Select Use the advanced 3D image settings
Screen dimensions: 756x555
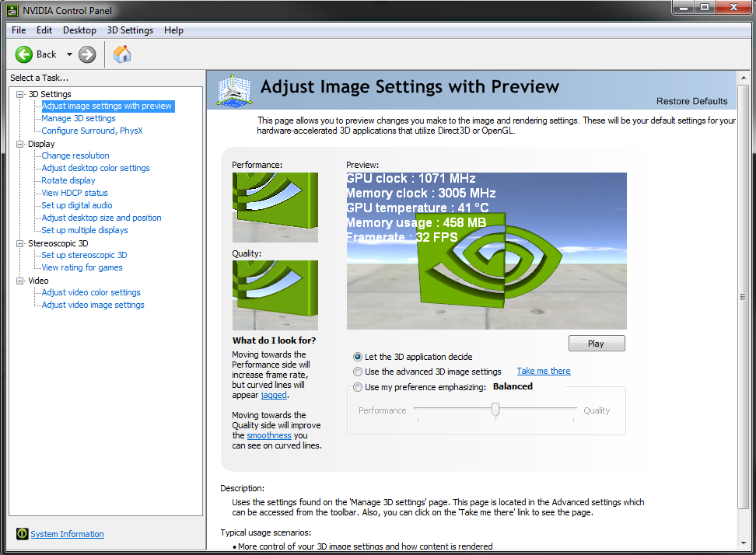pos(358,372)
